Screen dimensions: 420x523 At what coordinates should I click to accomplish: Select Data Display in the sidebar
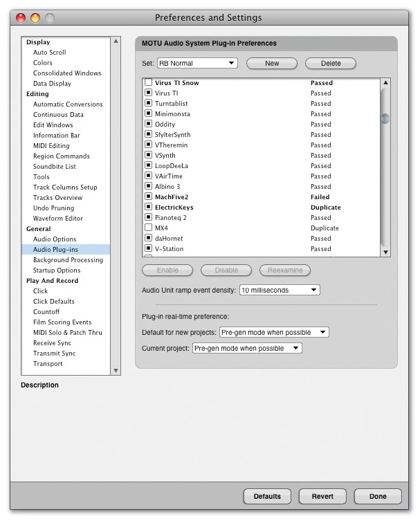[52, 84]
